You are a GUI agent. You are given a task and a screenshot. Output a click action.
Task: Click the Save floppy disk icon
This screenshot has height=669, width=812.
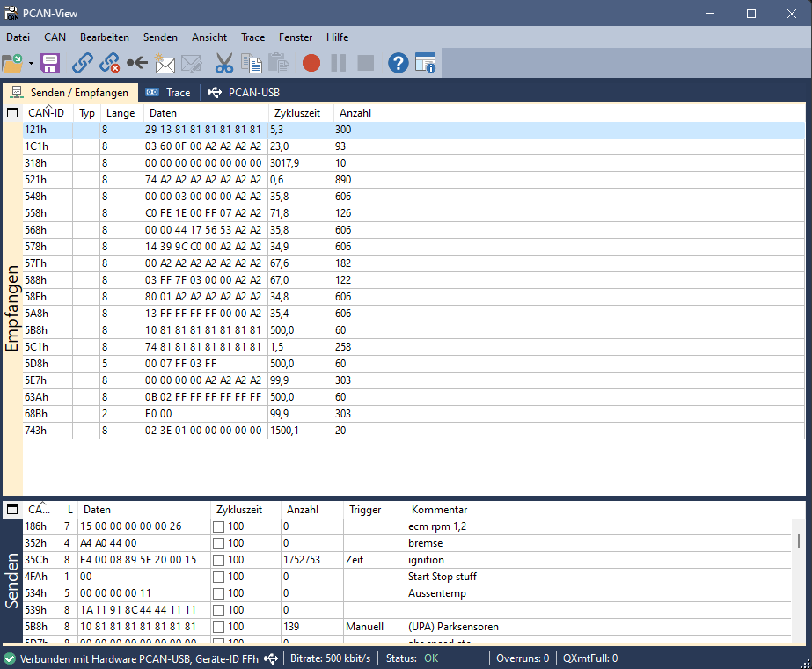click(x=50, y=63)
